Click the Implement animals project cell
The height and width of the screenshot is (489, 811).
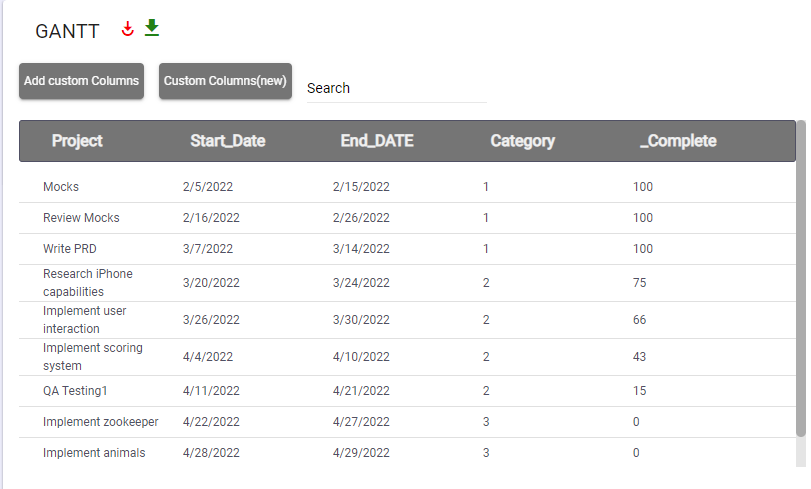94,453
